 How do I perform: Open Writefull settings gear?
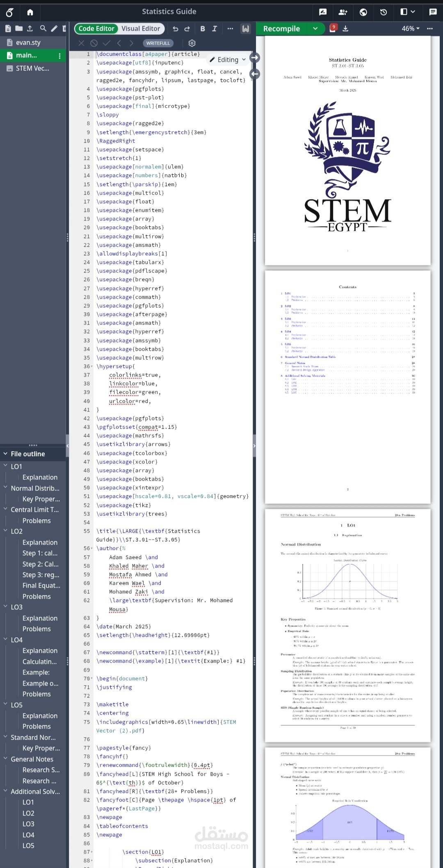pyautogui.click(x=192, y=43)
